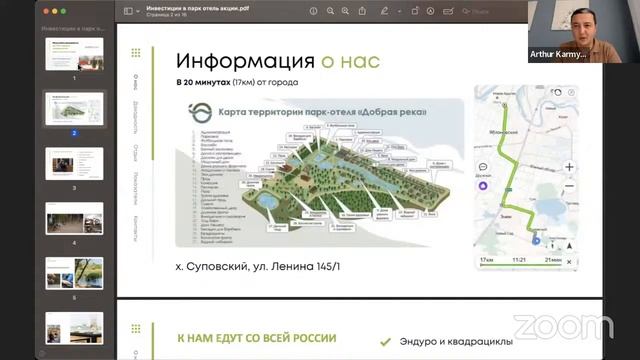Select the page 6 thumbnail
This screenshot has height=360, width=640.
point(74,328)
